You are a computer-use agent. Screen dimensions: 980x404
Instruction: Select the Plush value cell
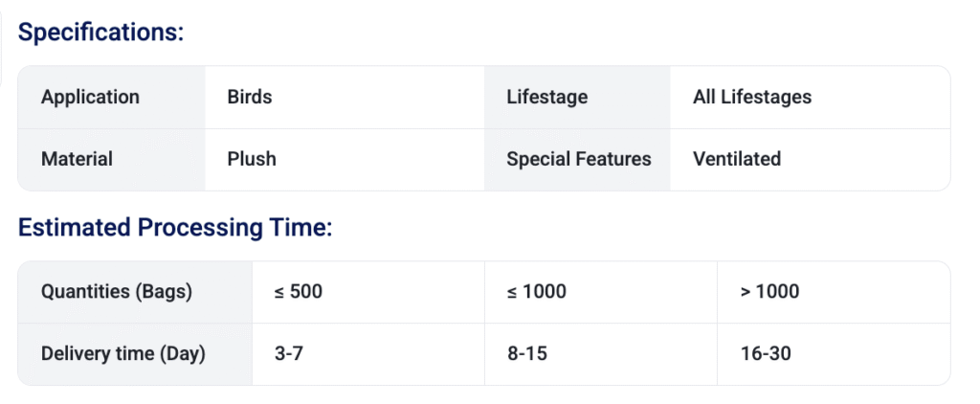click(x=252, y=159)
